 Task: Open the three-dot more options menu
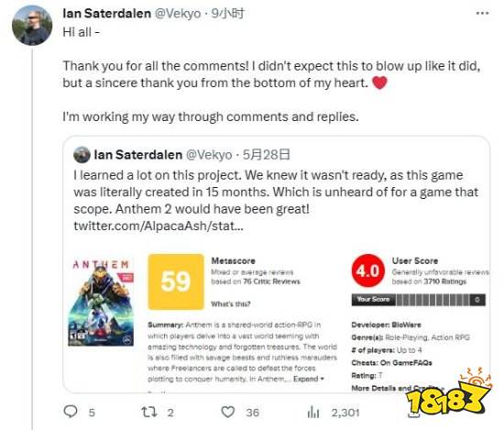482,13
